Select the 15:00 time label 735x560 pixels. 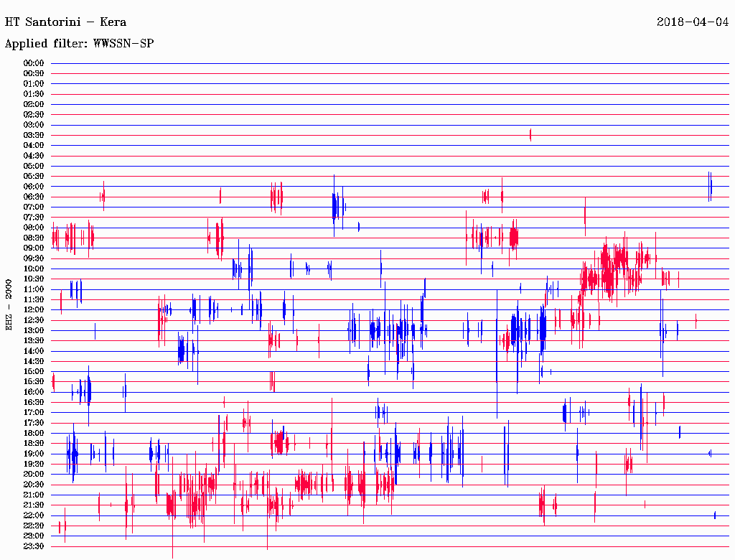[x=34, y=371]
